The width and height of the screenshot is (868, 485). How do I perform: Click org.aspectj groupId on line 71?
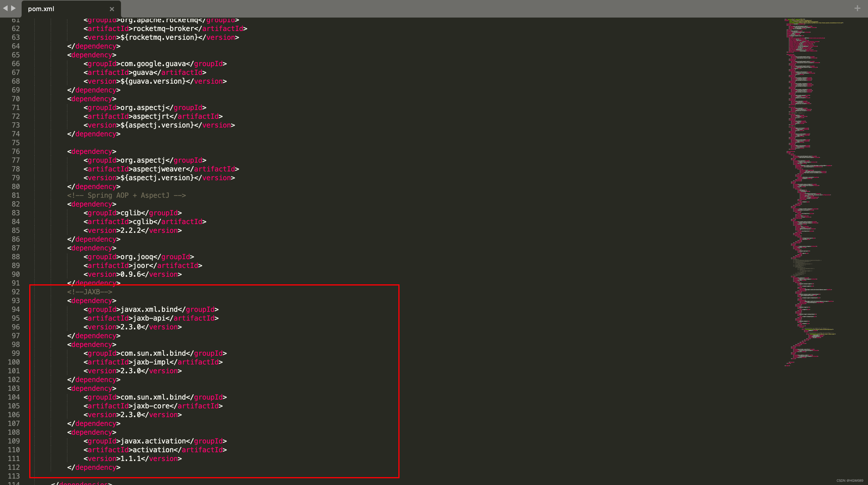coord(143,108)
